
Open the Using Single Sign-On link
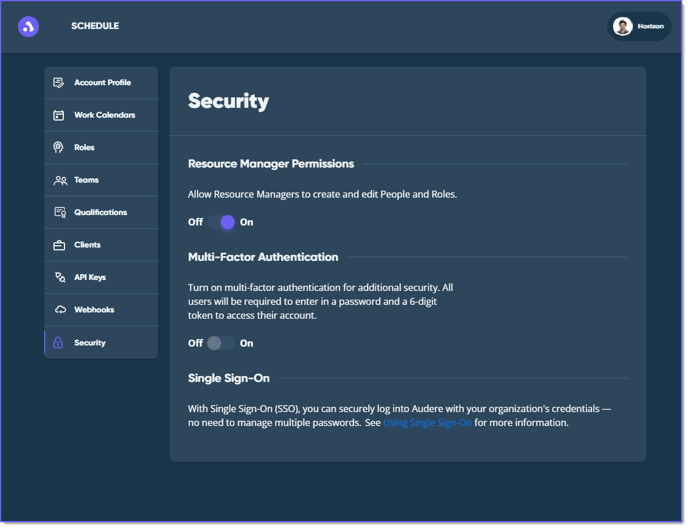(427, 423)
